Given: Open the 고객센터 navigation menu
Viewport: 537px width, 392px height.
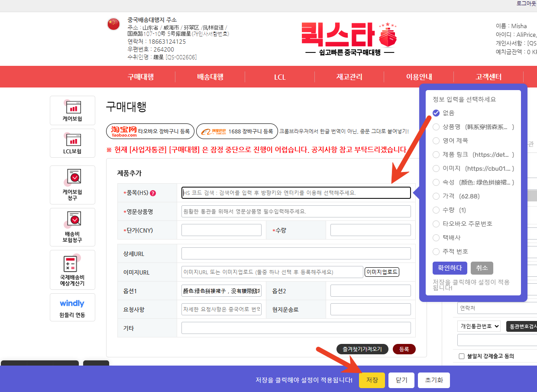Looking at the screenshot, I should pos(488,77).
